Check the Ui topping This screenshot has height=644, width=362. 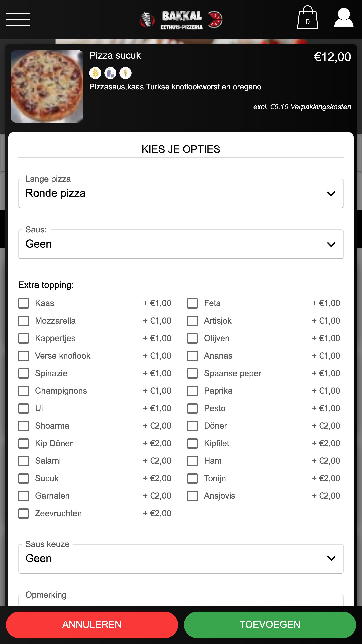pyautogui.click(x=24, y=408)
